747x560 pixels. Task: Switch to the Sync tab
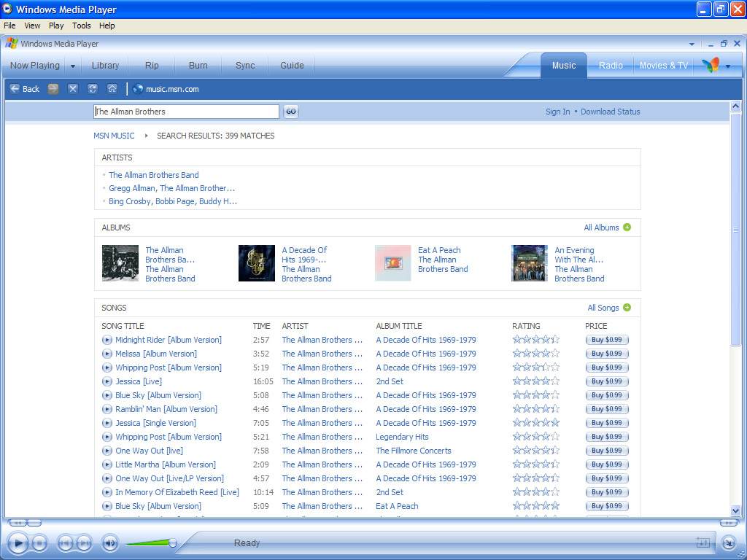point(245,66)
